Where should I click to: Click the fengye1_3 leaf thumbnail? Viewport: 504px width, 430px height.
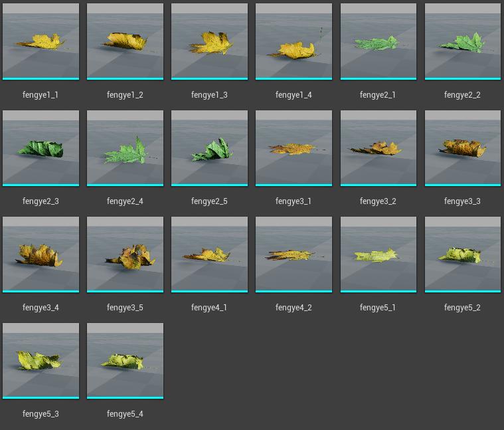(209, 41)
